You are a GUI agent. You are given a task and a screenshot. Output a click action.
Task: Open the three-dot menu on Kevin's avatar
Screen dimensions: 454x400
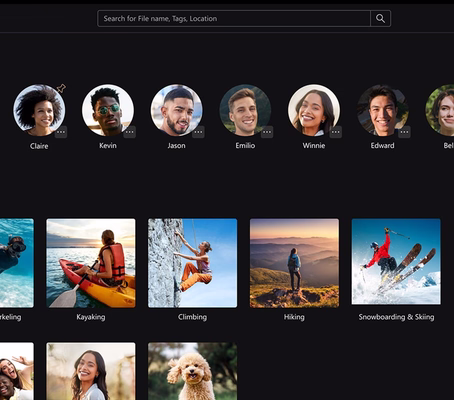coord(129,132)
